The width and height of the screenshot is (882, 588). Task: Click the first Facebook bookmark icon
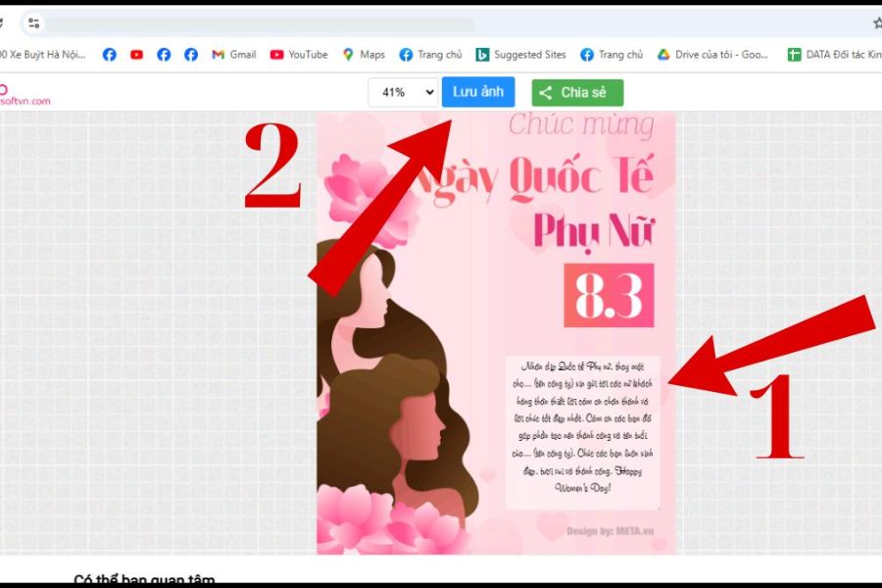pos(110,55)
